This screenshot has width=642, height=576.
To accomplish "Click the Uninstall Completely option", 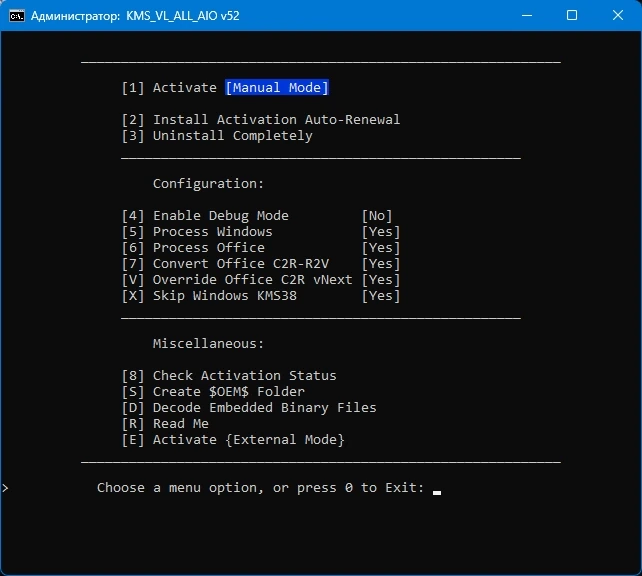I will pos(217,136).
